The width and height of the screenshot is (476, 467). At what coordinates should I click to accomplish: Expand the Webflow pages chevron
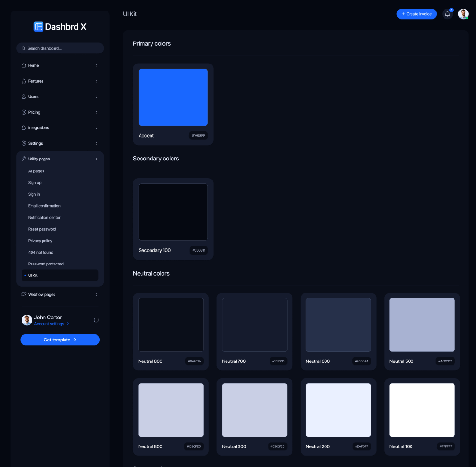(97, 294)
